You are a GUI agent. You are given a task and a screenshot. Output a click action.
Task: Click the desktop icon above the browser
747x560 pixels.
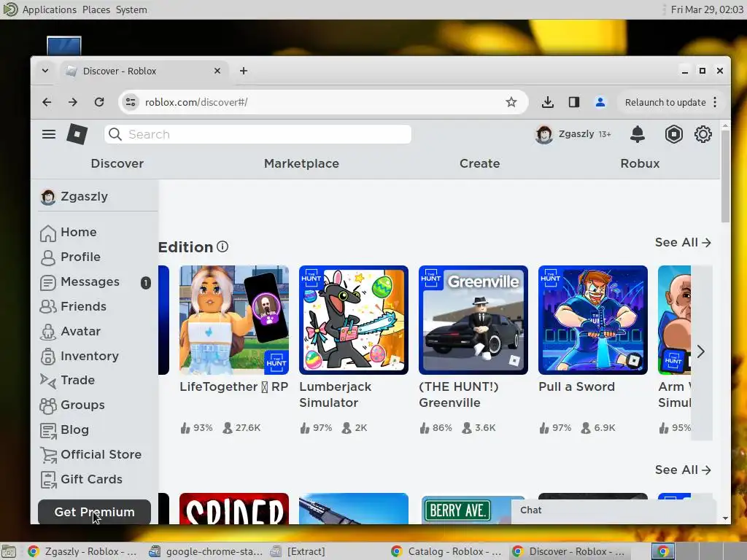(64, 46)
